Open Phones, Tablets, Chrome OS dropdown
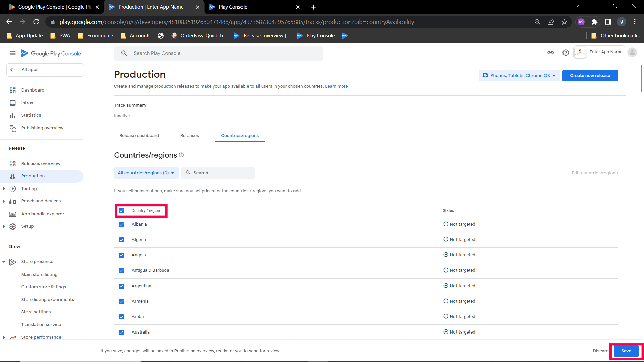 tap(519, 76)
